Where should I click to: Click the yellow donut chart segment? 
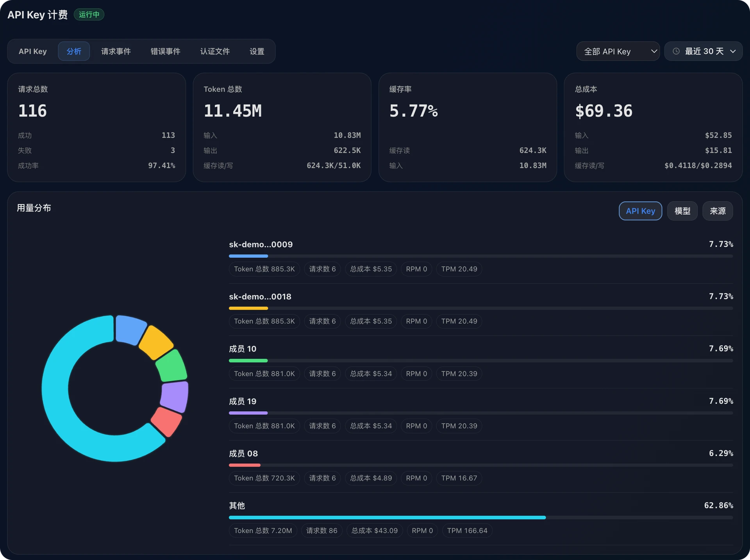coord(156,342)
